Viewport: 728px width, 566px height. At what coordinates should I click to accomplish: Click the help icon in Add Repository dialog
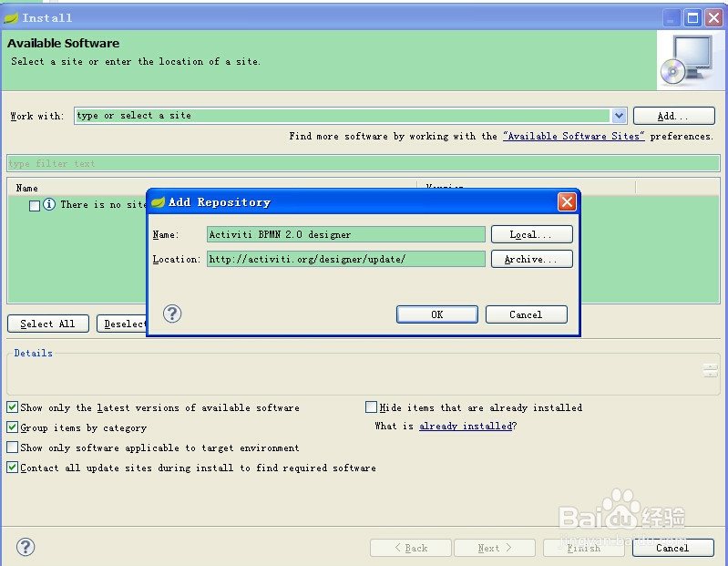172,314
